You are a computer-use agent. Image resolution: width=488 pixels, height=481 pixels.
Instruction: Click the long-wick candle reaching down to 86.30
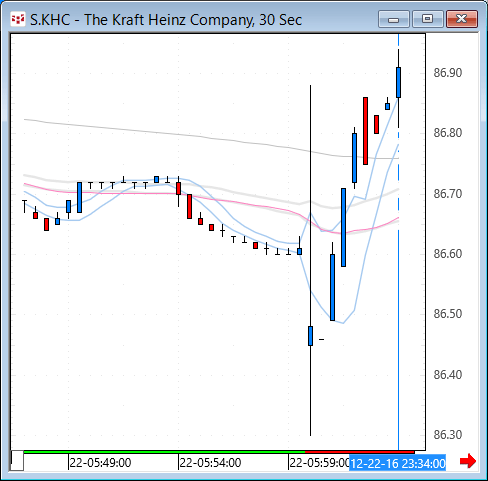point(310,336)
